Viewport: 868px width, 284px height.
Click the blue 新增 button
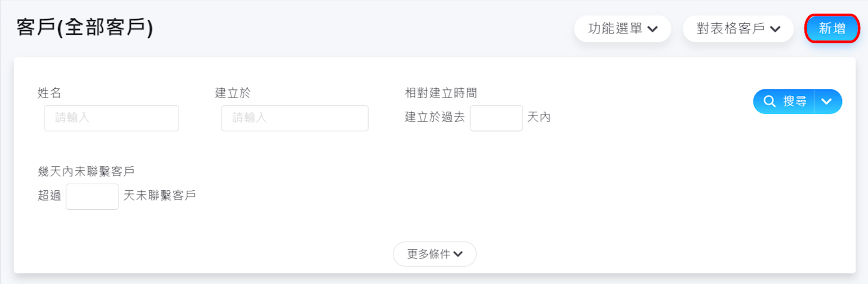point(832,28)
